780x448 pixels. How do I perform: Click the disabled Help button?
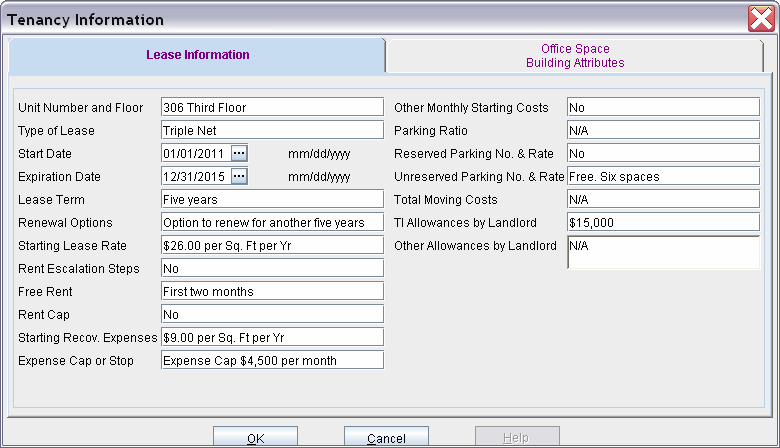(517, 438)
